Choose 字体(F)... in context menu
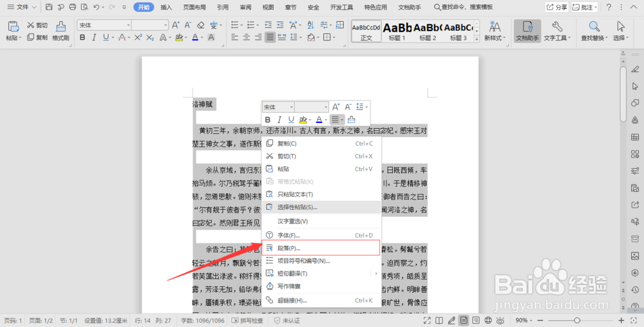The height and width of the screenshot is (327, 644). click(x=321, y=235)
